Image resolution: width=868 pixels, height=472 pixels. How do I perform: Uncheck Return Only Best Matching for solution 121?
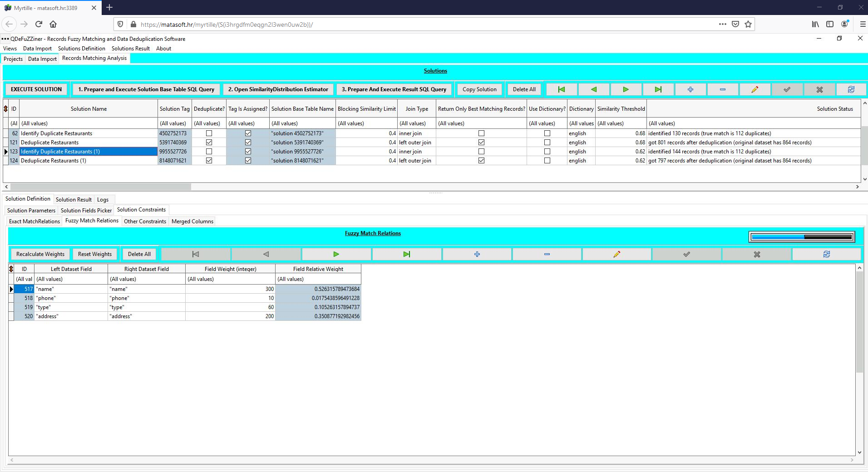[x=481, y=143]
